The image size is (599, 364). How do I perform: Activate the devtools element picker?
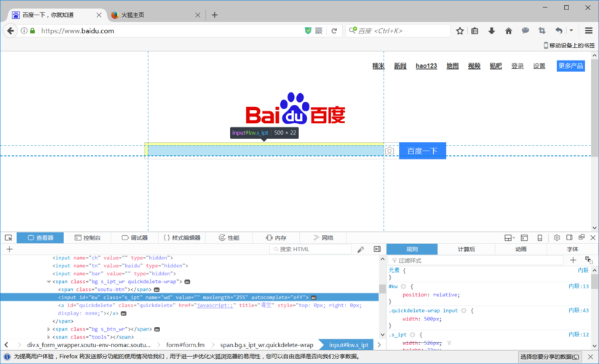pyautogui.click(x=9, y=238)
